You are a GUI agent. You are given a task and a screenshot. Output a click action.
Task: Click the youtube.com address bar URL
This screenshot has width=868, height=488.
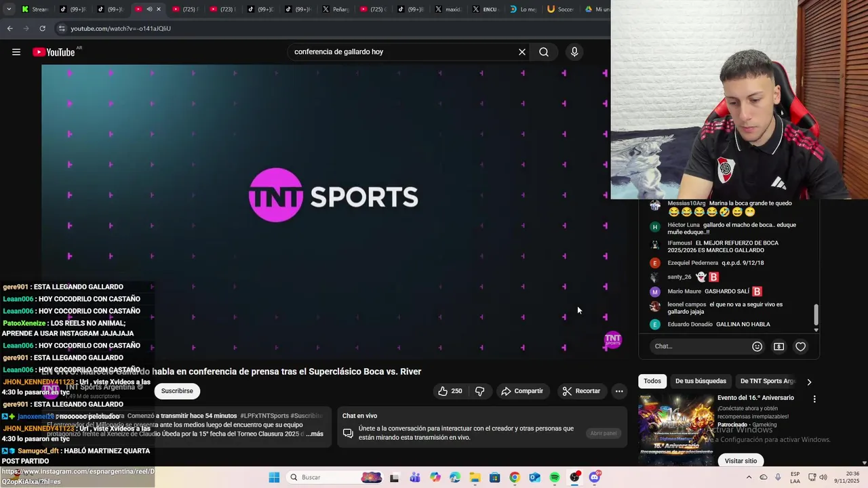click(121, 28)
